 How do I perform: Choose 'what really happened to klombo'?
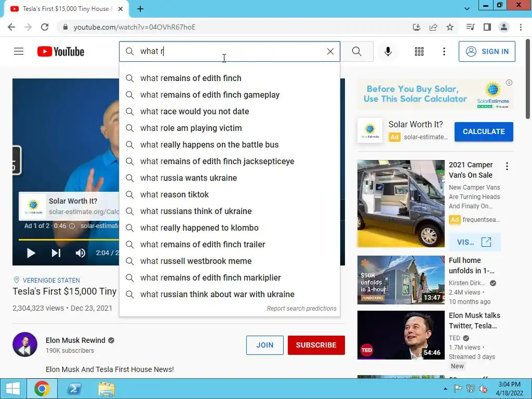(x=229, y=228)
